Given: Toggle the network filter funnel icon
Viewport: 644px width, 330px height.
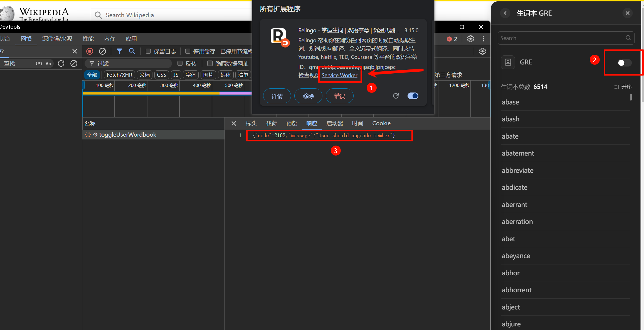Looking at the screenshot, I should [x=119, y=51].
